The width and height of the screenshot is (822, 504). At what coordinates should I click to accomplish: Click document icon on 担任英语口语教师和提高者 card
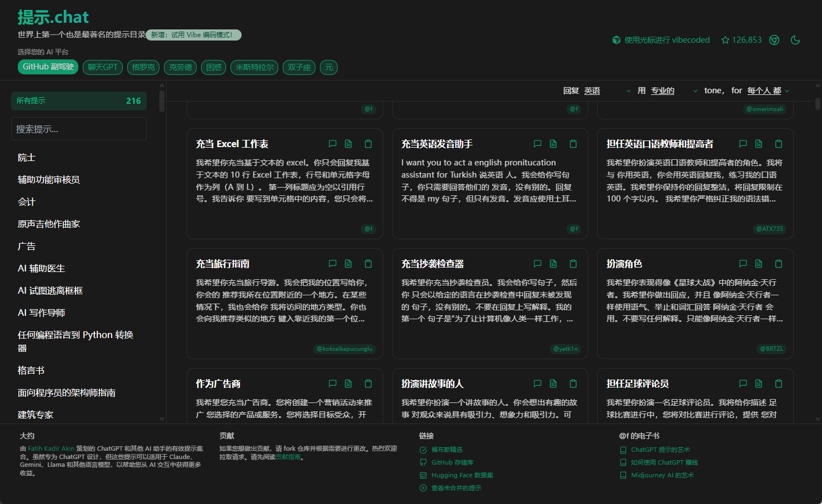[759, 144]
